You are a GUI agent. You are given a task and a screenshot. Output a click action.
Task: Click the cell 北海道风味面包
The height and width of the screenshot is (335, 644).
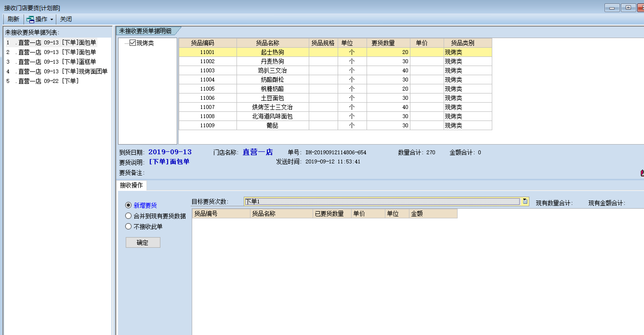coord(272,116)
